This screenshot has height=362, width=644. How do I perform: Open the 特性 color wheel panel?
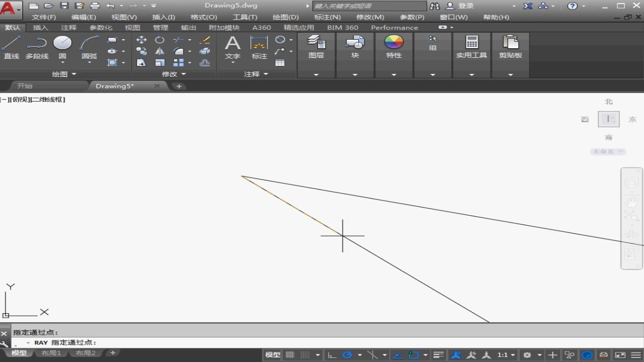(393, 47)
